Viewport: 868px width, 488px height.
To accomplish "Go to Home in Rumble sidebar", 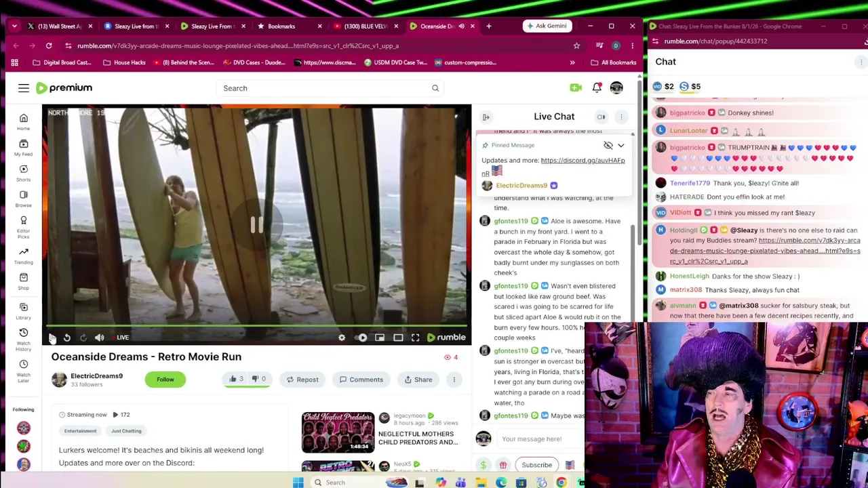I will 23,122.
